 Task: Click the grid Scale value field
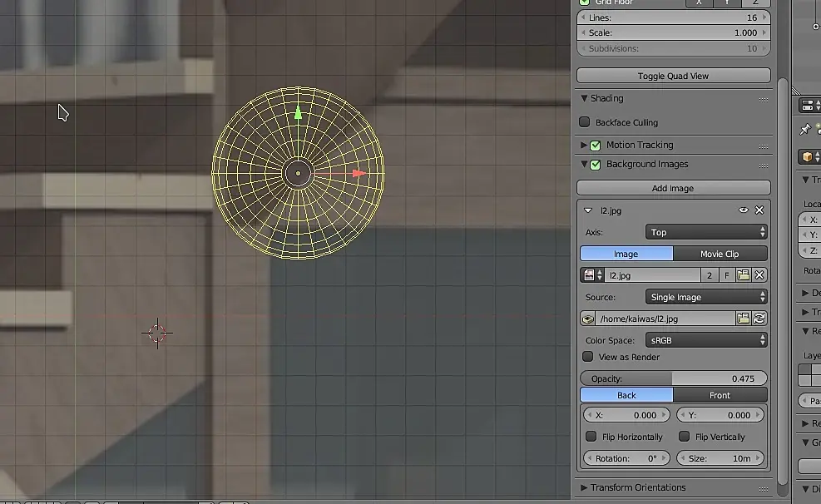pos(673,32)
